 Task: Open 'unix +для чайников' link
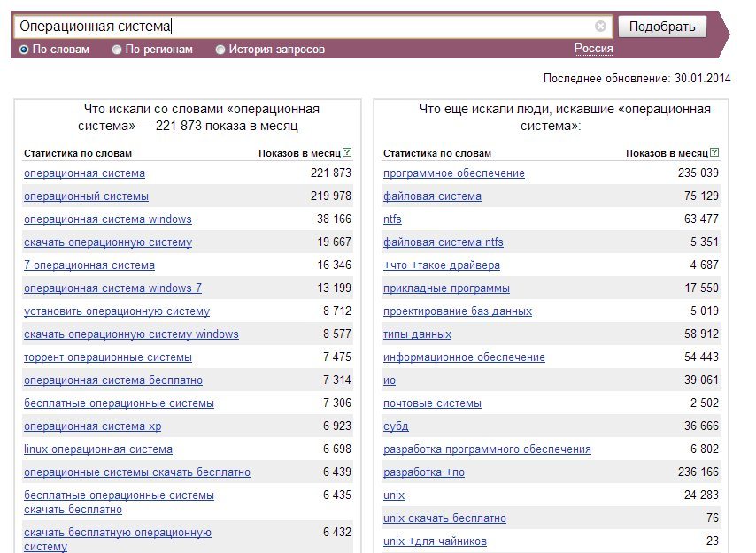pyautogui.click(x=435, y=541)
